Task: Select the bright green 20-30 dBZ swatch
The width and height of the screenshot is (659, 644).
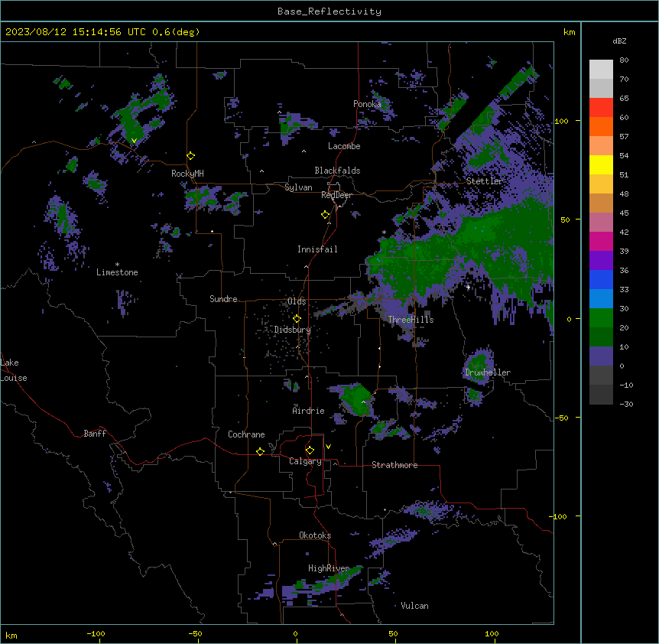Action: [x=601, y=318]
